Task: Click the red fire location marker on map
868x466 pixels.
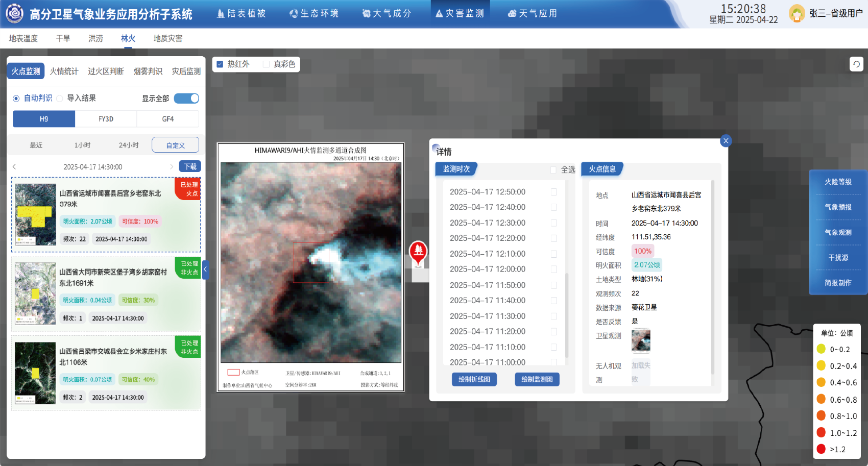Action: (418, 252)
